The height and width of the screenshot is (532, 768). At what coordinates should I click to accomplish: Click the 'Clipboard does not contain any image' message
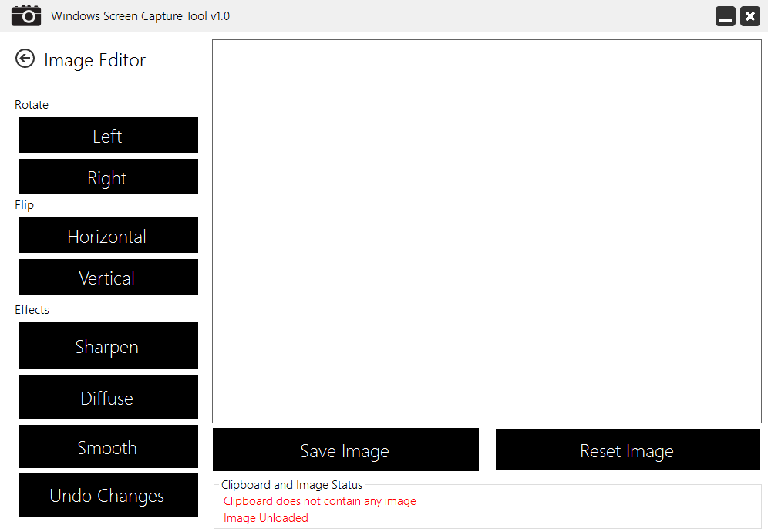tap(319, 501)
